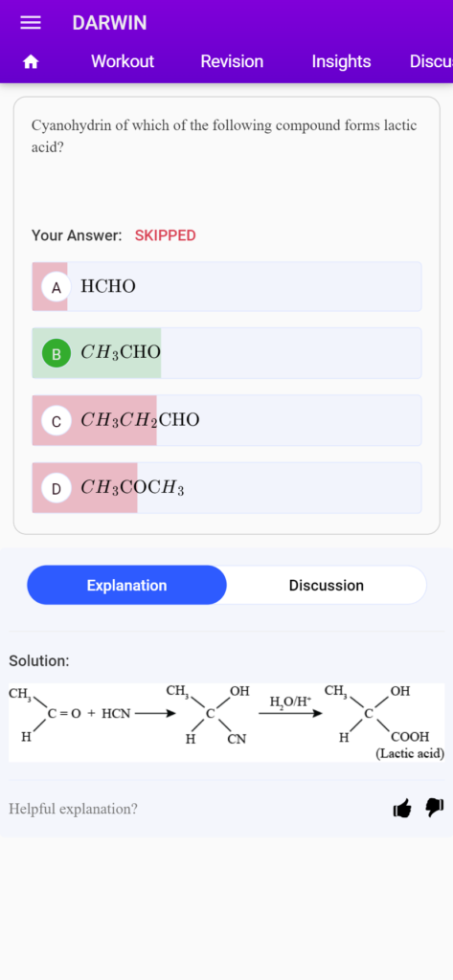Viewport: 453px width, 980px height.
Task: Click the CH3CH2CHO answer row
Action: click(x=226, y=420)
